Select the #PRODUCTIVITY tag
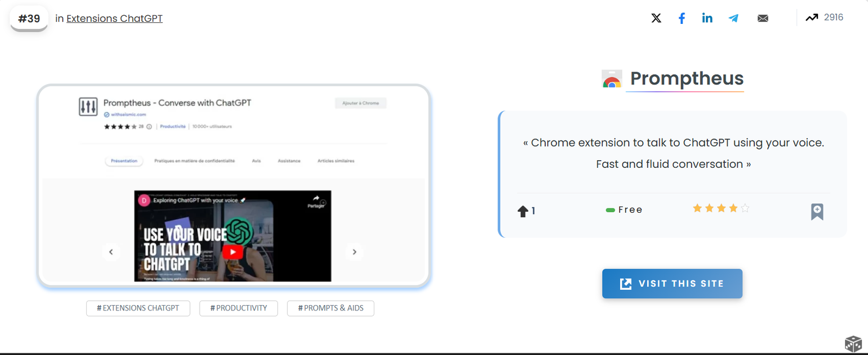This screenshot has height=355, width=868. pos(239,308)
